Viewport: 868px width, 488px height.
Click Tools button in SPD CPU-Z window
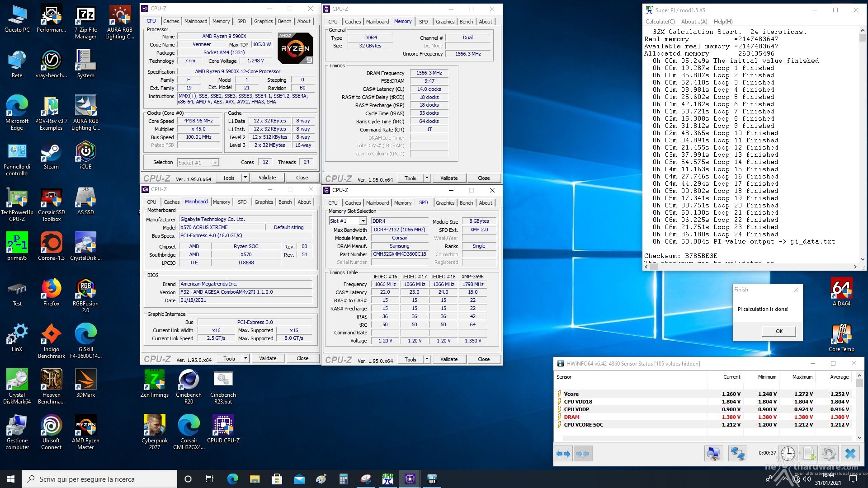pyautogui.click(x=410, y=359)
